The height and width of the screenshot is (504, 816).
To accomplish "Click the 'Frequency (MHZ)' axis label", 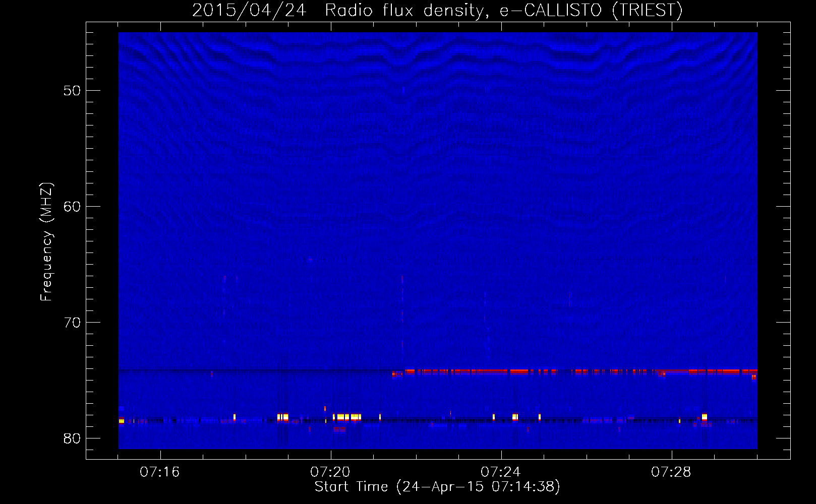I will tap(46, 242).
